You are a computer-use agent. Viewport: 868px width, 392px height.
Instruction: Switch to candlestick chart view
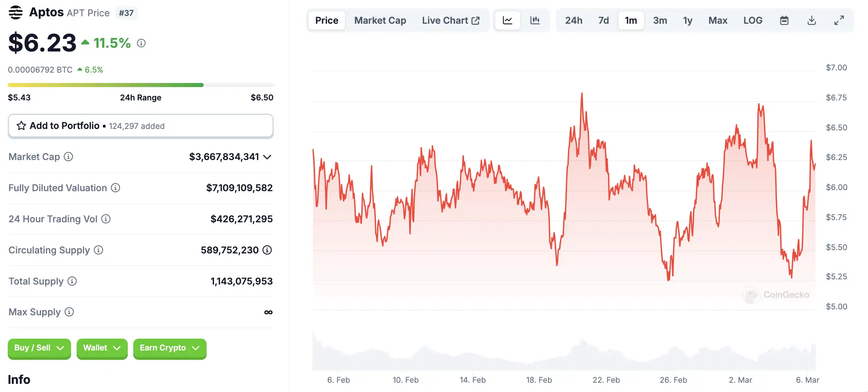pos(535,20)
